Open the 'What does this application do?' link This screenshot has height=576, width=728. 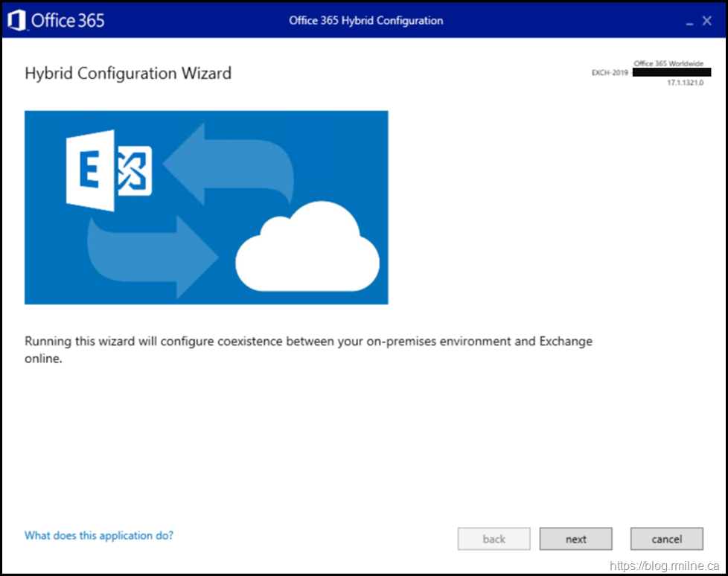pos(99,535)
